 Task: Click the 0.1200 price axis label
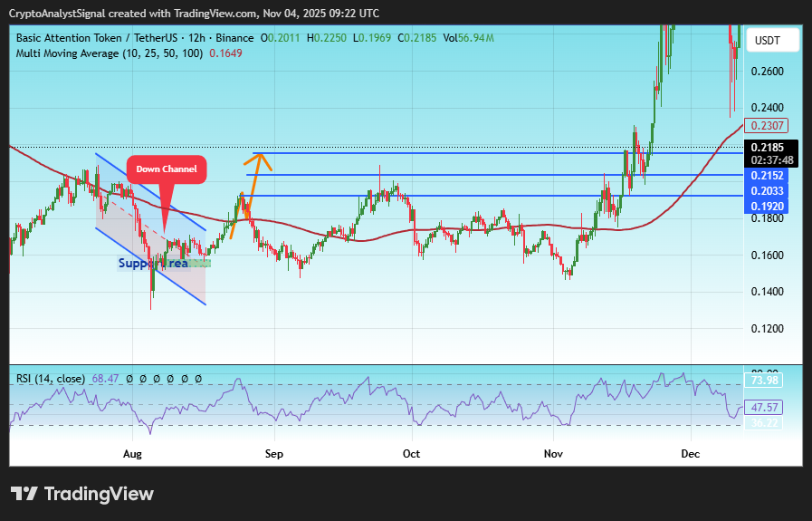pos(768,329)
